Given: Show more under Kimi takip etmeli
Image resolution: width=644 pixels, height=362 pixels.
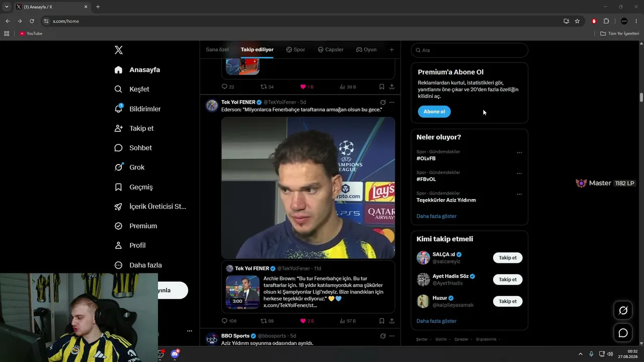Looking at the screenshot, I should click(437, 321).
